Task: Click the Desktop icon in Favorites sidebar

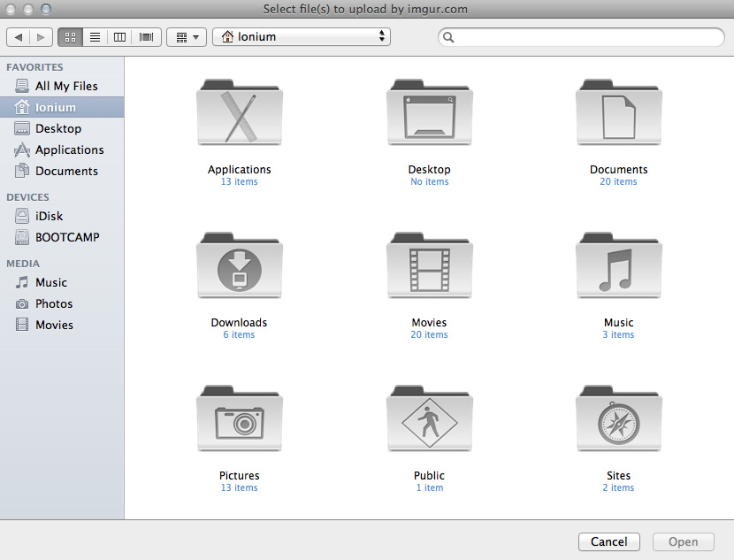Action: point(22,128)
